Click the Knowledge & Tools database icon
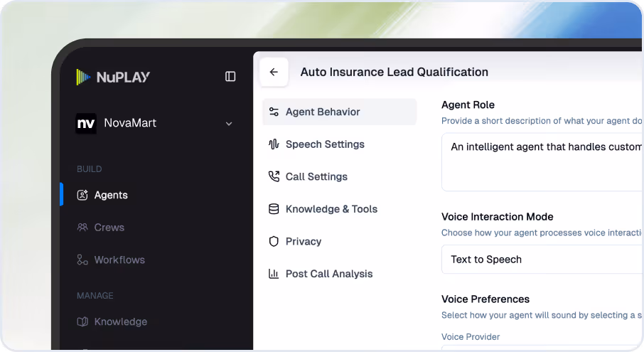The image size is (644, 352). click(274, 209)
